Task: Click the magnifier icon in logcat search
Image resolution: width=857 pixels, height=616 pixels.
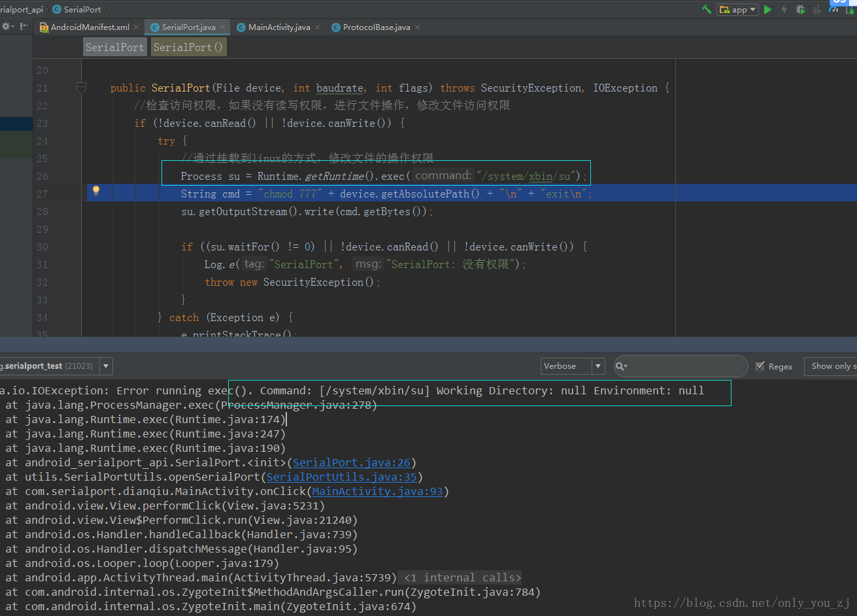Action: [x=621, y=366]
